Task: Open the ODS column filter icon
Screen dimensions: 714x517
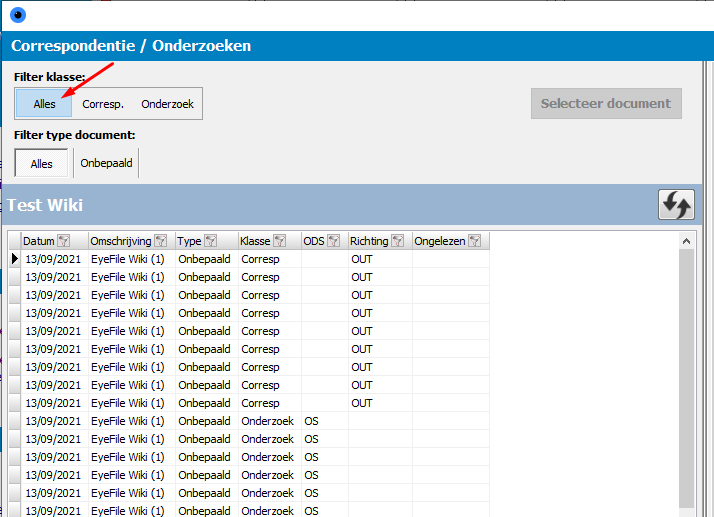Action: pos(333,241)
